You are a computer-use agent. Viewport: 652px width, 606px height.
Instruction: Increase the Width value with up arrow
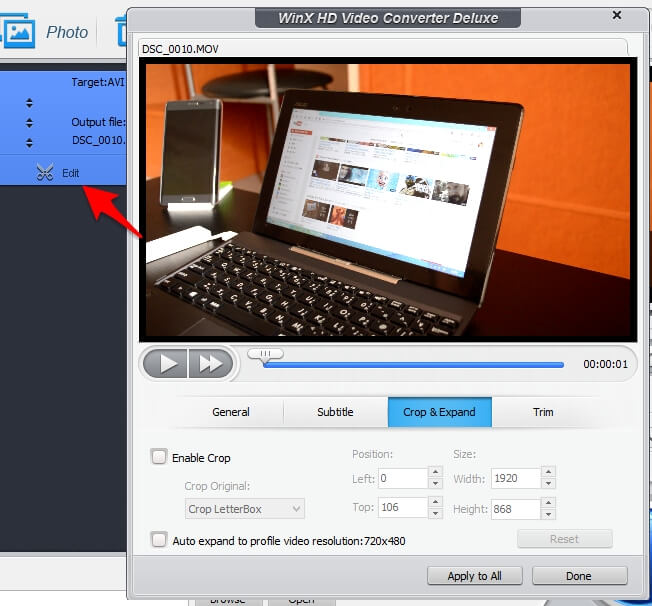(548, 472)
